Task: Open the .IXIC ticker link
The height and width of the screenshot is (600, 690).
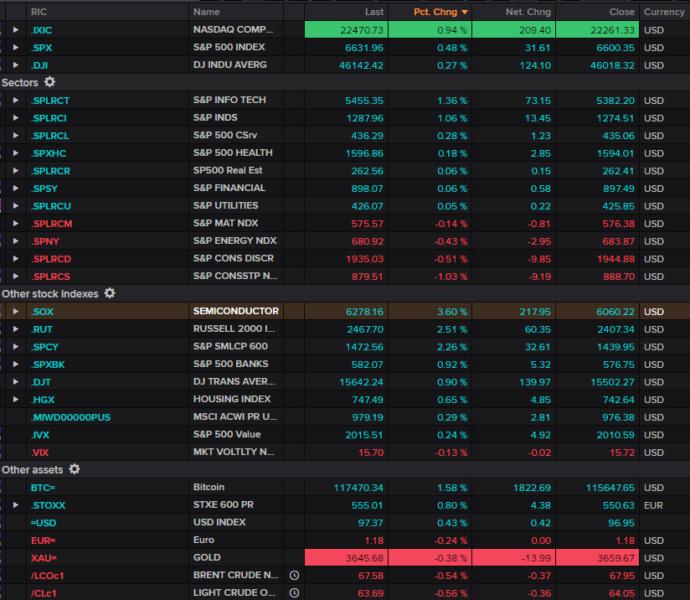Action: 41,30
